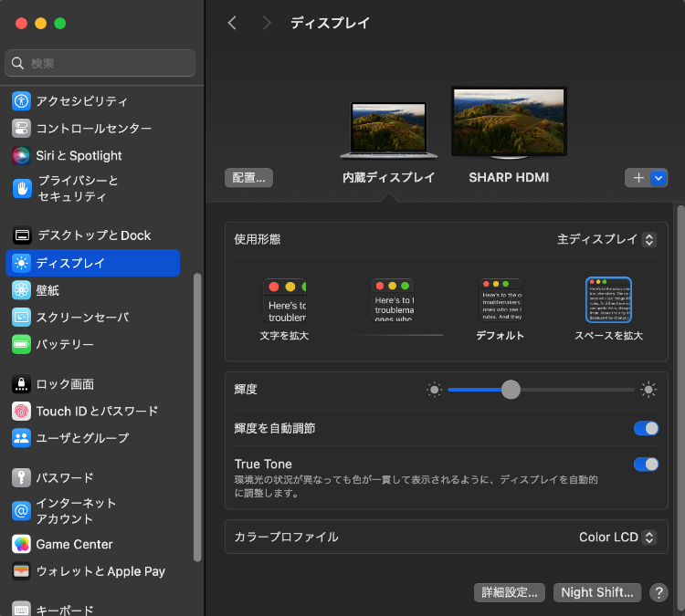Toggle 輝度を自動調節 switch off
This screenshot has width=685, height=616.
point(646,428)
